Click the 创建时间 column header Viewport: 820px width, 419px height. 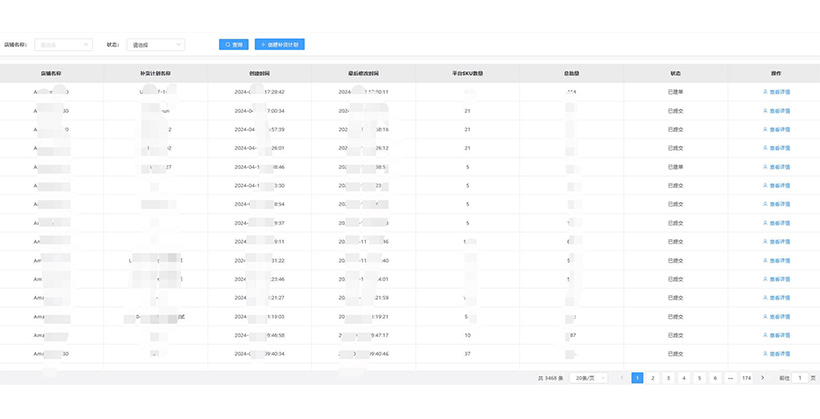pos(259,73)
